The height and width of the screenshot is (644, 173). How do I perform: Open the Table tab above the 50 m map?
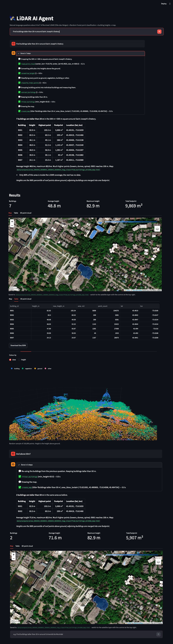pyautogui.click(x=17, y=546)
